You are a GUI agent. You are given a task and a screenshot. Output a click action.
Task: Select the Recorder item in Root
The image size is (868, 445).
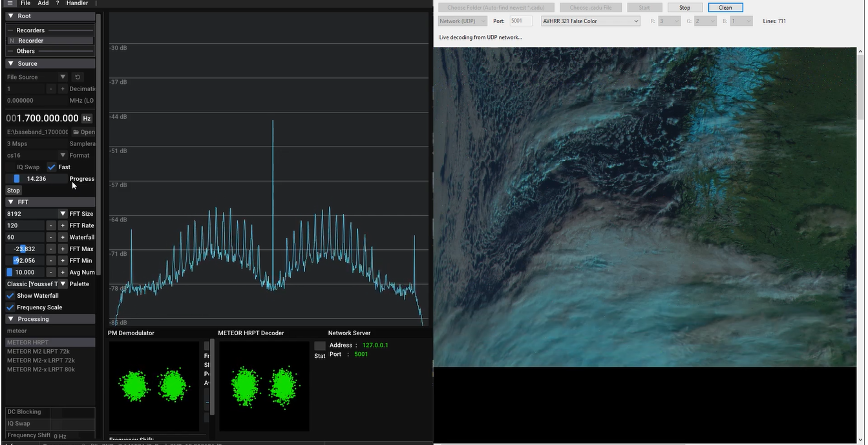pos(50,41)
